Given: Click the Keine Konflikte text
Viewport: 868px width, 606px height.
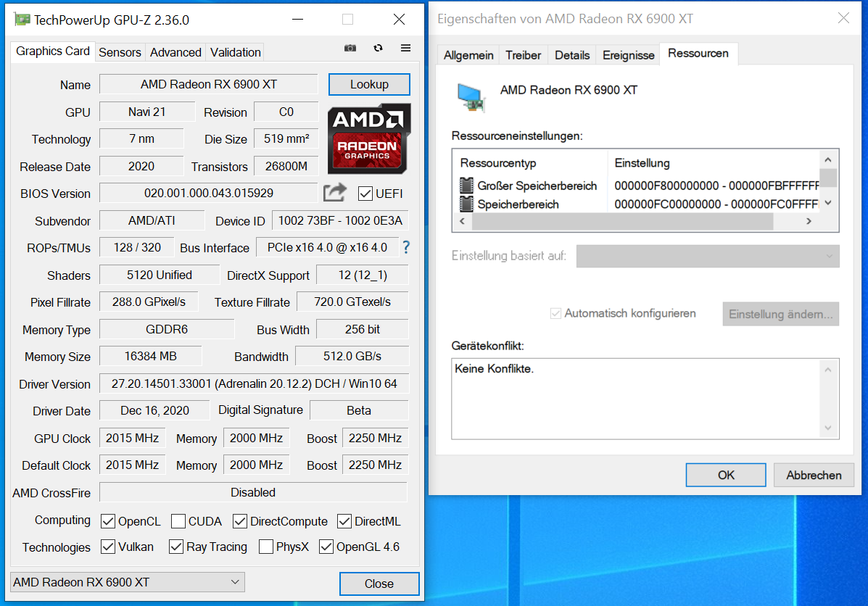Looking at the screenshot, I should click(494, 368).
